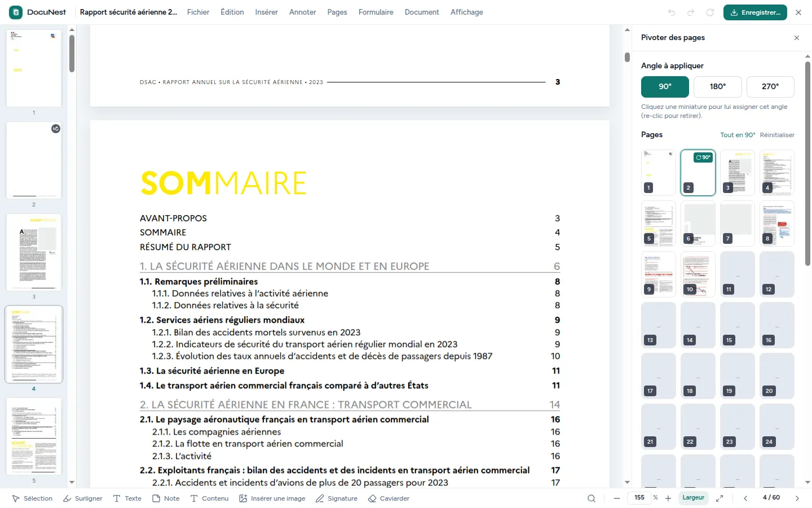The width and height of the screenshot is (812, 508).
Task: Assign rotation to page 3 in rotate panel
Action: (x=738, y=173)
